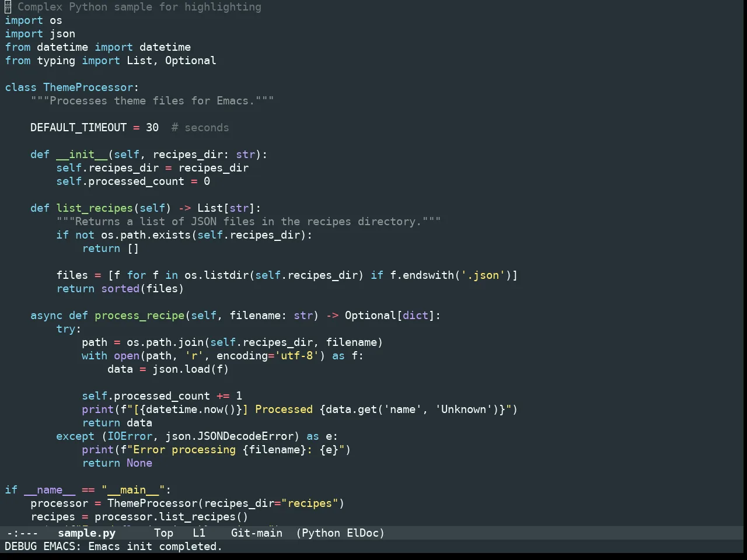Click json.load(f) call
This screenshot has height=560, width=747.
coord(191,369)
